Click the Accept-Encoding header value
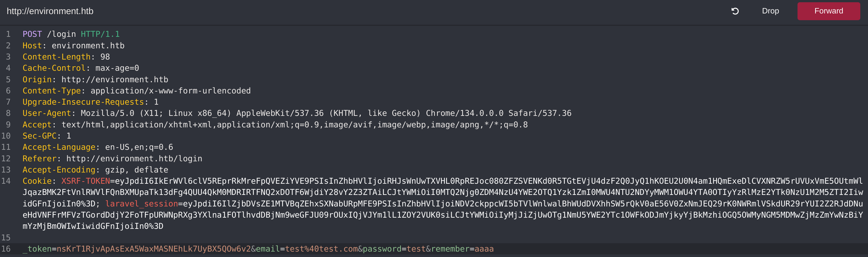Screen dimensions: 868x257 pyautogui.click(x=136, y=170)
